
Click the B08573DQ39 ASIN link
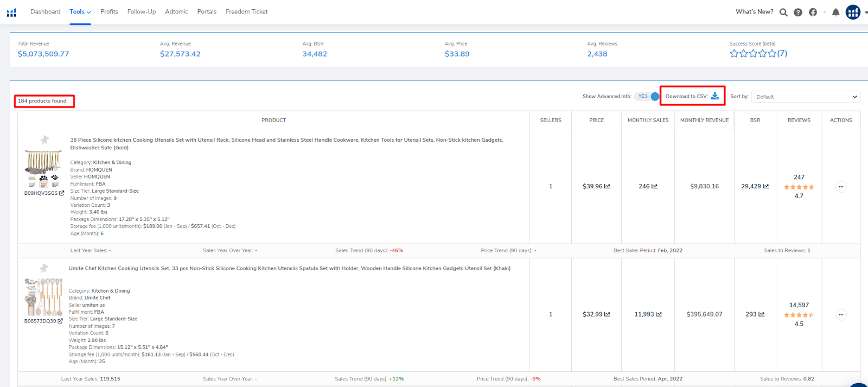pos(40,321)
